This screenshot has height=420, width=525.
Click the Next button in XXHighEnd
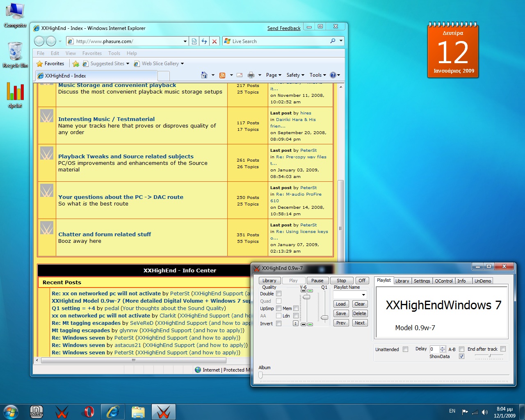click(360, 323)
